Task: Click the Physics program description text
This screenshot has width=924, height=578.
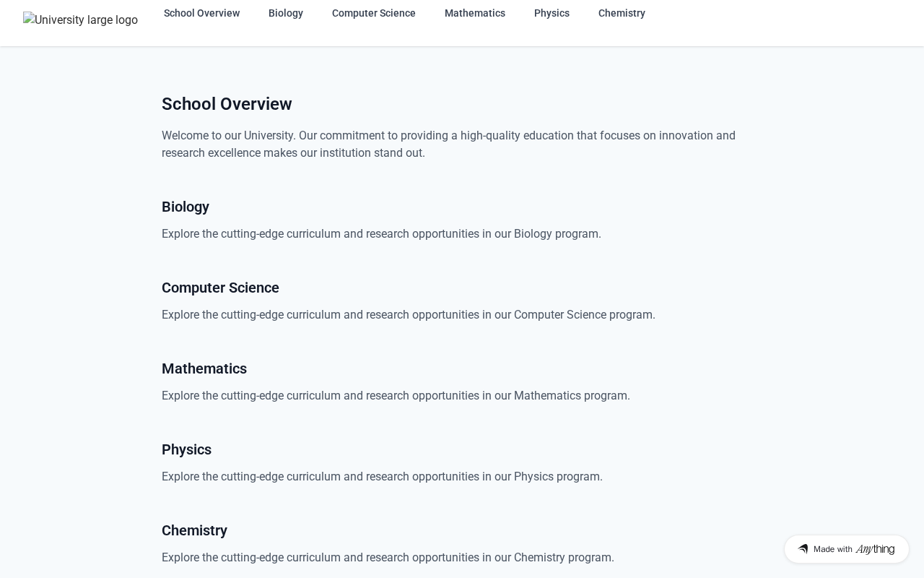Action: click(382, 477)
